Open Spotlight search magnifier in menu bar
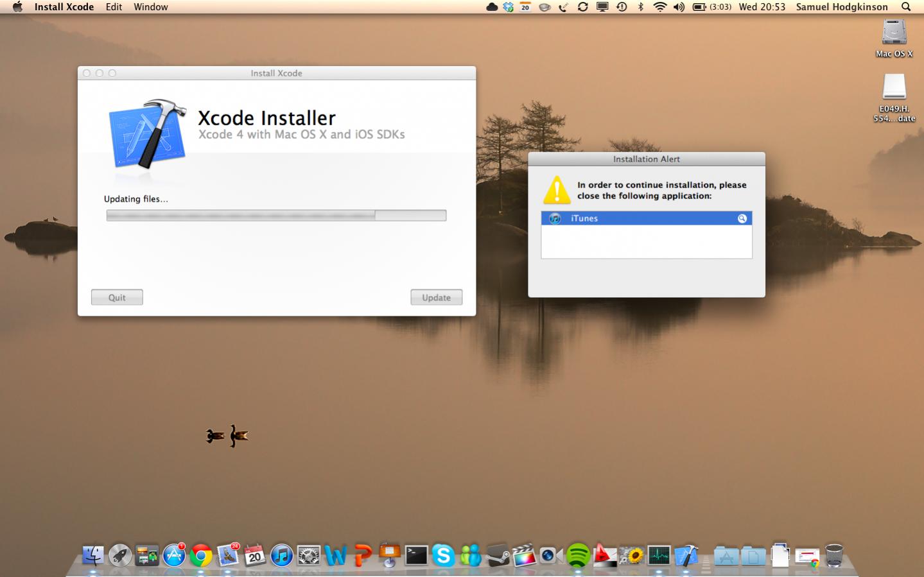The image size is (924, 577). pos(906,7)
